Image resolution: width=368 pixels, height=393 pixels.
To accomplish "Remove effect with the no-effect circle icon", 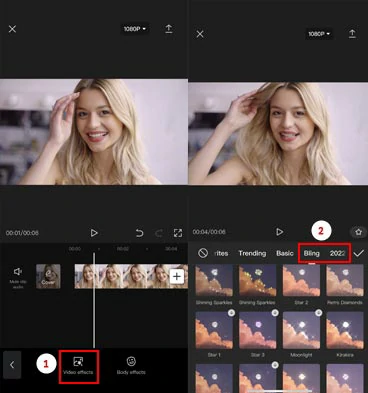I will pyautogui.click(x=203, y=253).
